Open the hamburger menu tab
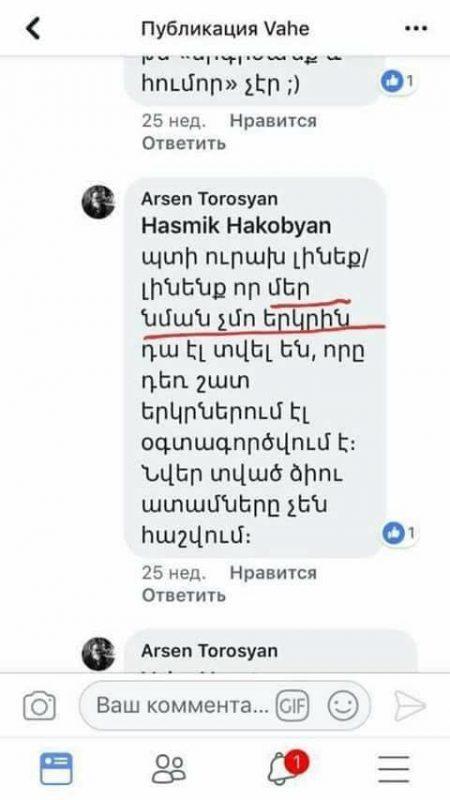Screen dimensions: 450x800 394,769
